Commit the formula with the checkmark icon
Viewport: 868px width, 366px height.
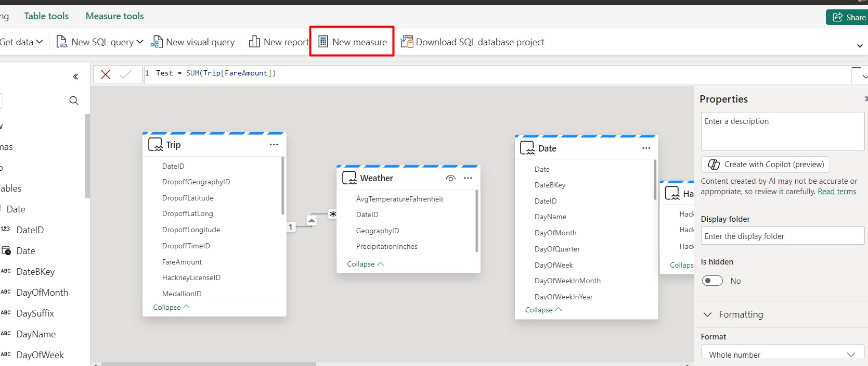point(125,74)
